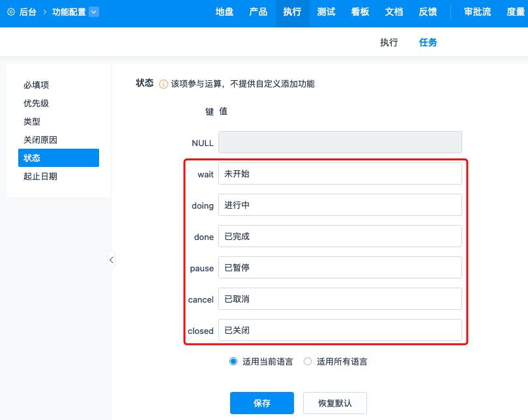Open the 度量 top menu

[x=516, y=12]
